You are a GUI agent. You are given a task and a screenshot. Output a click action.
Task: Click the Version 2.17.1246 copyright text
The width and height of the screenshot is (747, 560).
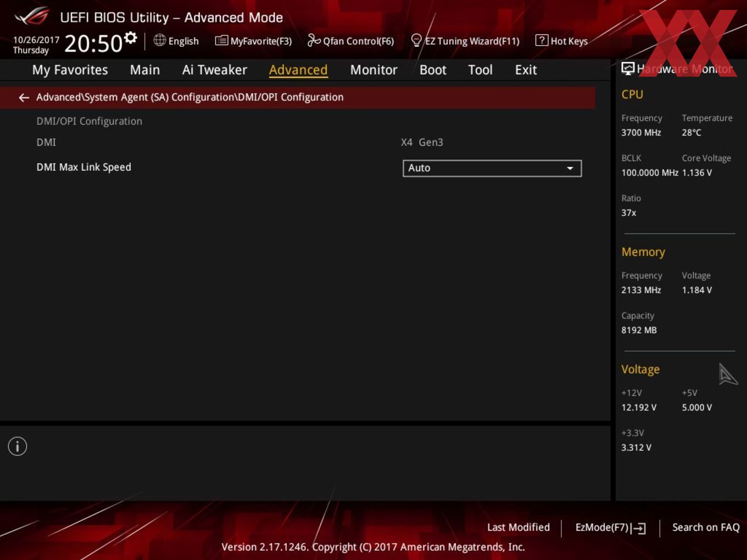click(x=373, y=547)
